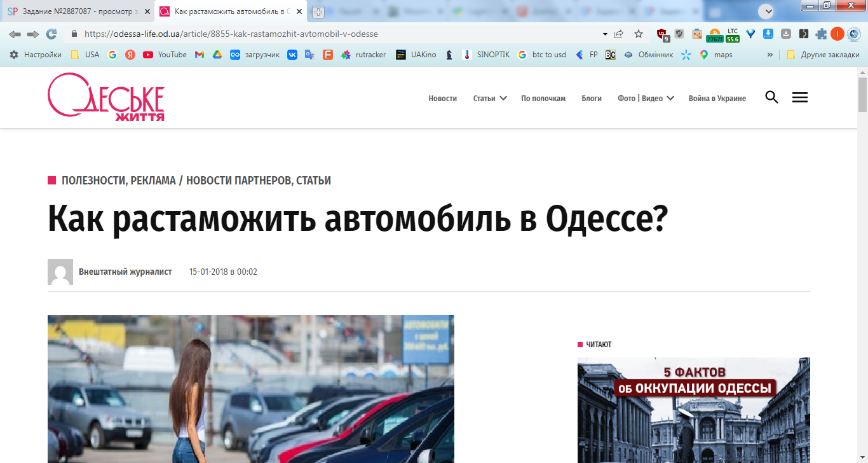Open the LTC price ticker extension
Screen dimensions: 868x463
733,35
